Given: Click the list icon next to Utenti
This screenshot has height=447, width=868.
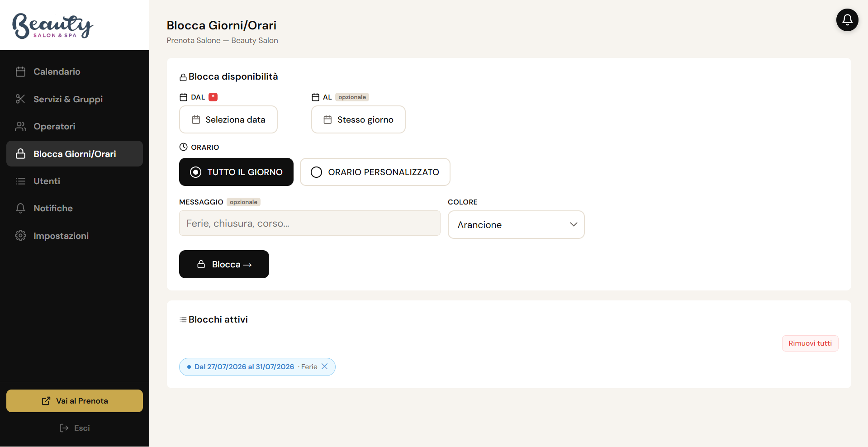Looking at the screenshot, I should pyautogui.click(x=20, y=181).
